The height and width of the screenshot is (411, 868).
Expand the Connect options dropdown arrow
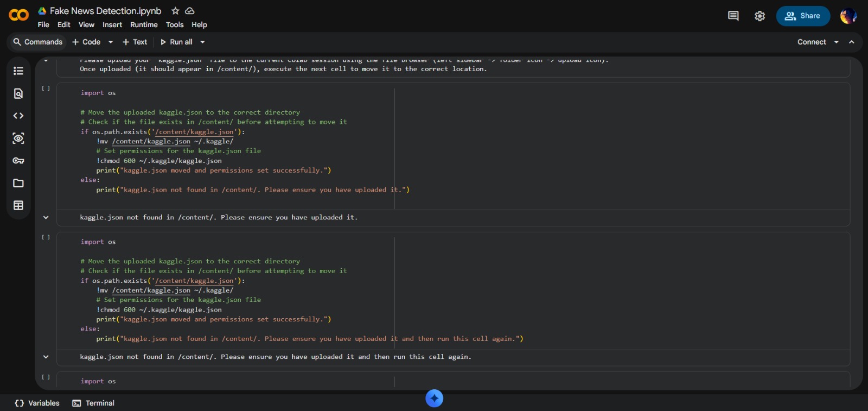click(x=836, y=42)
